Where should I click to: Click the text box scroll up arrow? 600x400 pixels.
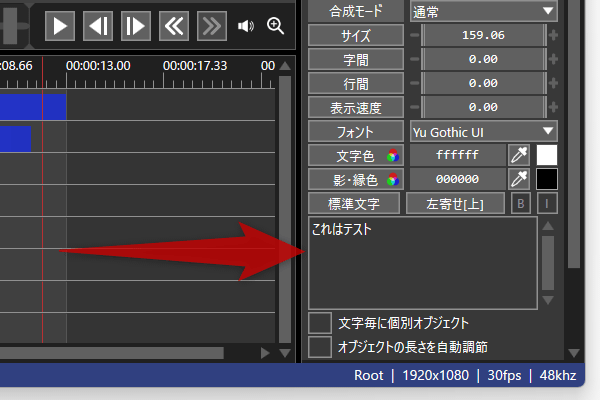coord(548,226)
